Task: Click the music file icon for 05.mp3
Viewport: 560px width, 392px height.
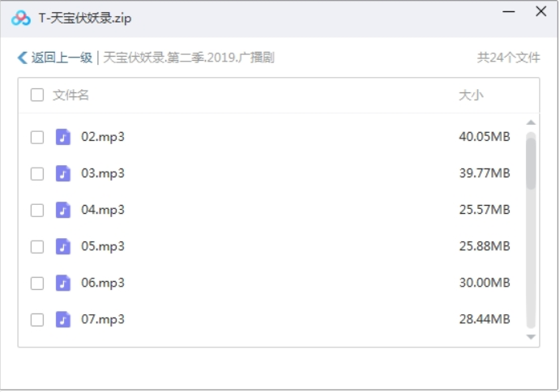Action: pos(63,246)
